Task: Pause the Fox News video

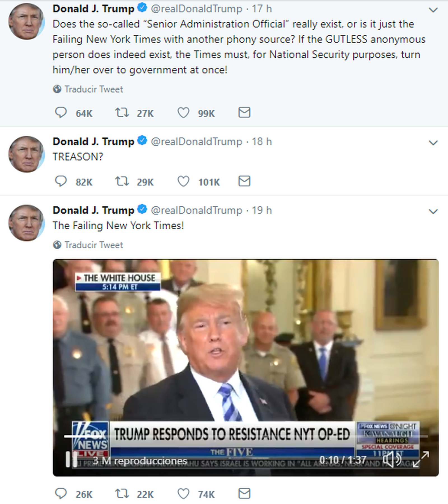Action: click(72, 460)
